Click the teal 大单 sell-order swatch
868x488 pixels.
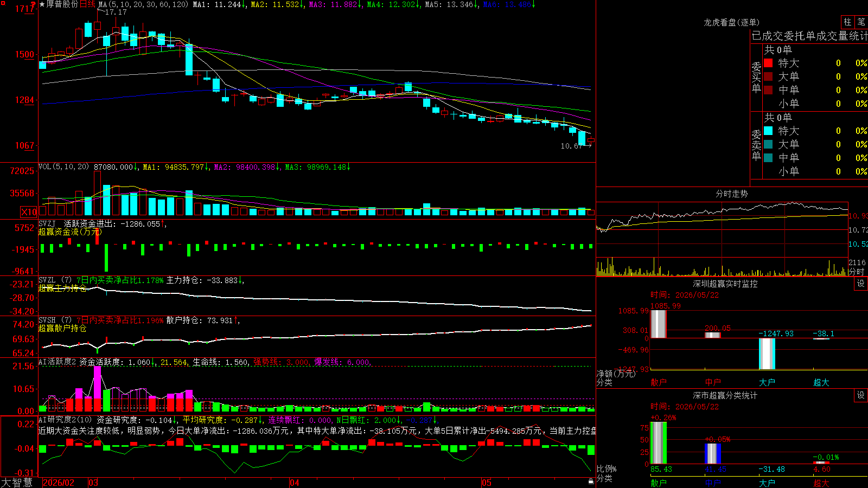[768, 144]
